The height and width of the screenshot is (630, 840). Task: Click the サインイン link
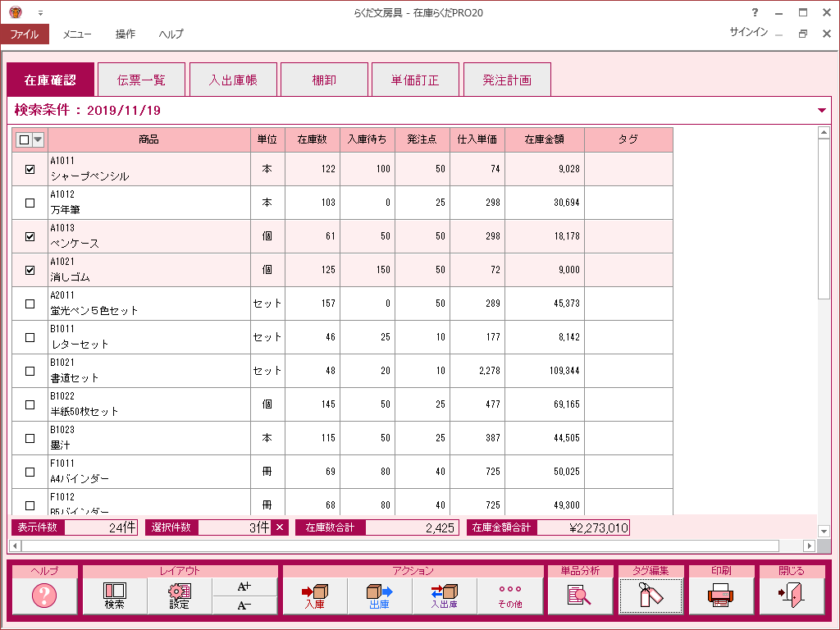[x=748, y=32]
